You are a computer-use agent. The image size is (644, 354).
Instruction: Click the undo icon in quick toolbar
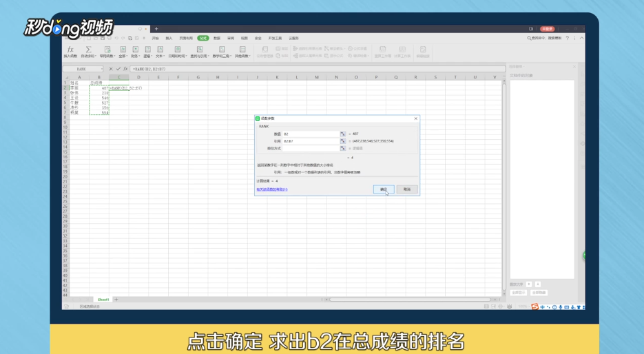pos(116,38)
